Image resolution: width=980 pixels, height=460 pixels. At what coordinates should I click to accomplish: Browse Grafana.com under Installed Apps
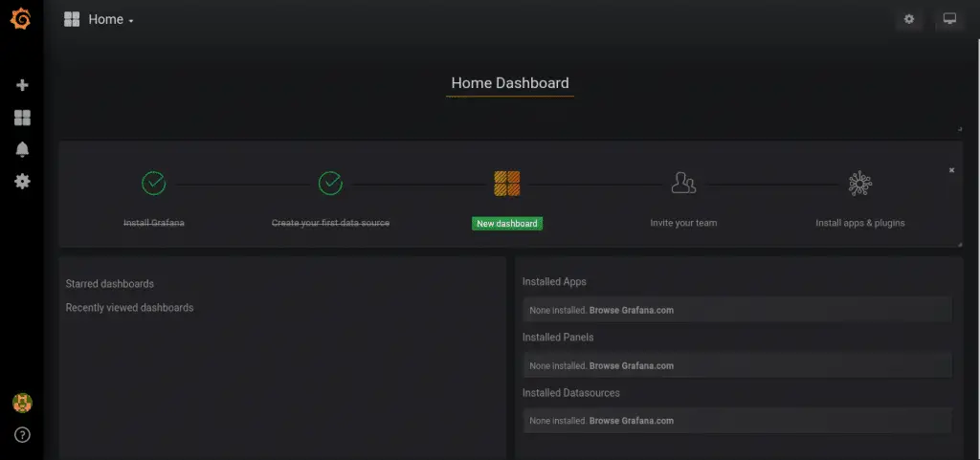pyautogui.click(x=632, y=310)
